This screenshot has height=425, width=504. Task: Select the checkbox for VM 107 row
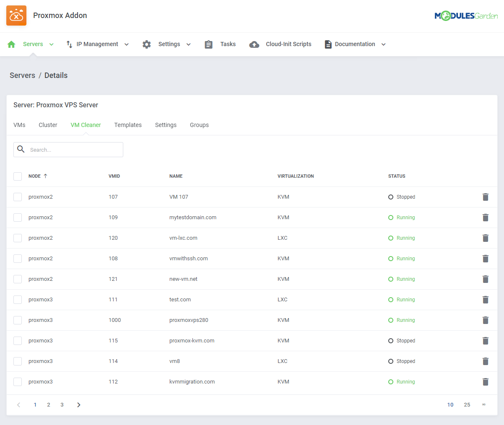click(18, 197)
